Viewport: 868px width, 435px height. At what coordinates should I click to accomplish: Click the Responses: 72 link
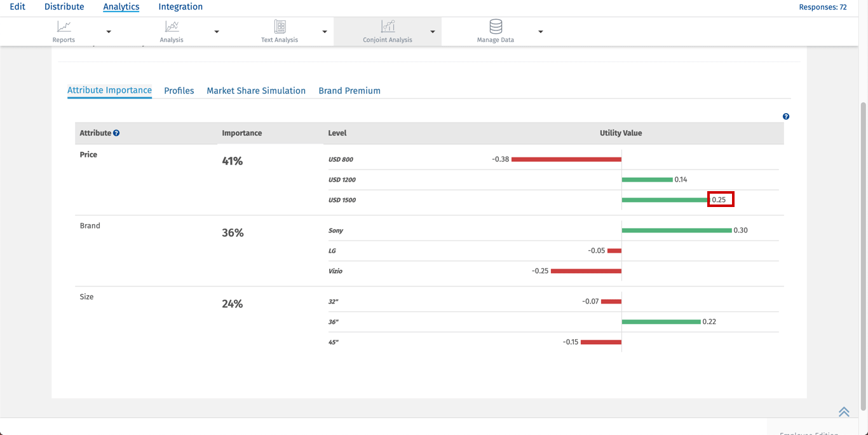(822, 8)
